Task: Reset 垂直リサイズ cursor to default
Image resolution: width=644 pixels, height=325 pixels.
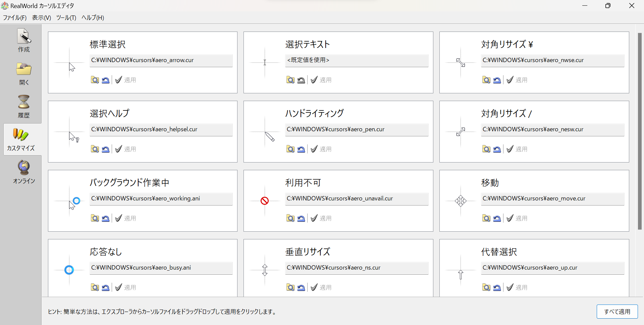Action: pos(301,287)
